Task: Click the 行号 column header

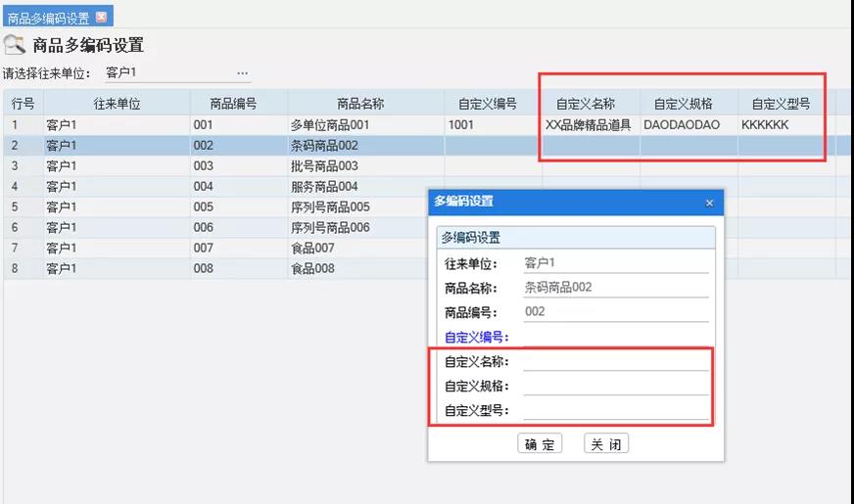Action: point(23,104)
